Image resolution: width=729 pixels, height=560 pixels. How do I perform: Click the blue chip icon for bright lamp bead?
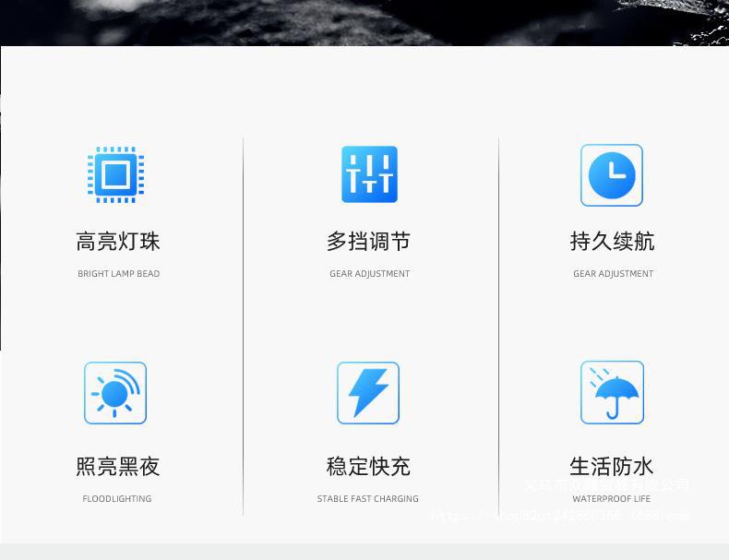116,174
